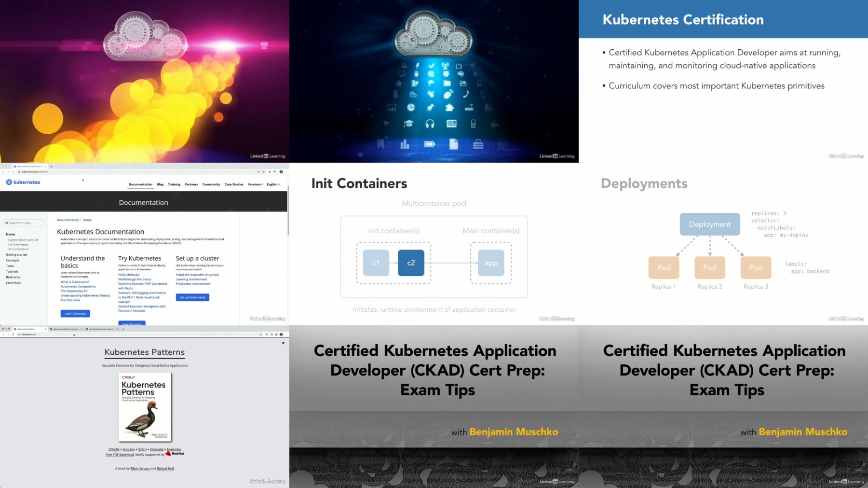Open new tab in the k8spatterns.io browser

[x=123, y=329]
